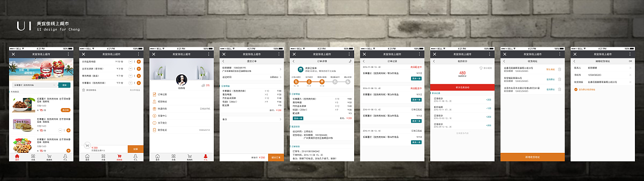Set the 科学城 address as default via 设为默认
644x181 pixels.
[550, 79]
